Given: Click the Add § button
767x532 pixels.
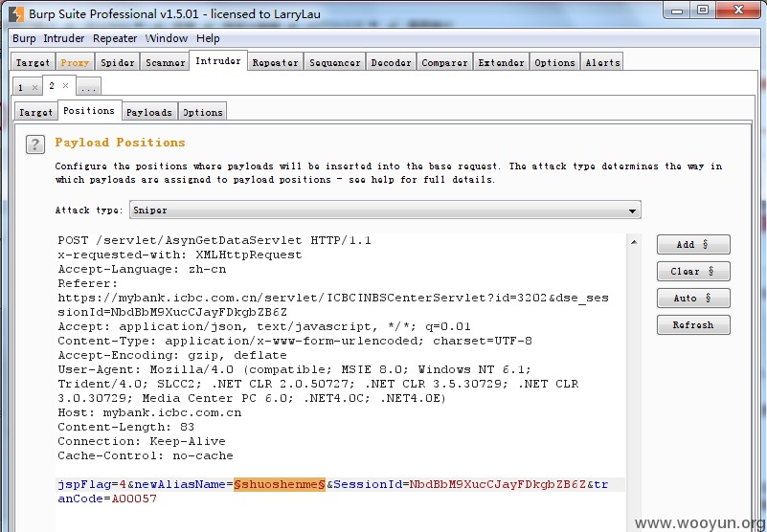Looking at the screenshot, I should coord(693,245).
